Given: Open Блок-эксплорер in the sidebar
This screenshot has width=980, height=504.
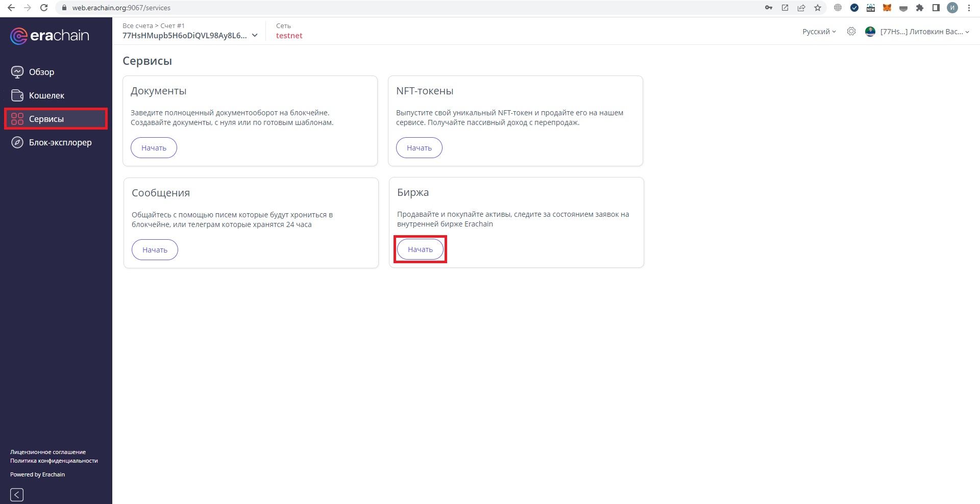Looking at the screenshot, I should coord(60,142).
